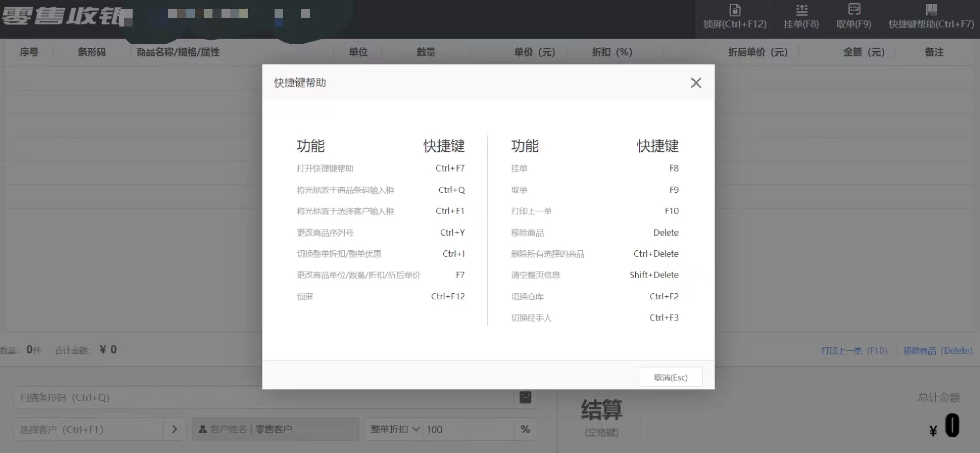Close the 快捷键帮助 dialog with the X
The width and height of the screenshot is (980, 453).
coord(696,83)
